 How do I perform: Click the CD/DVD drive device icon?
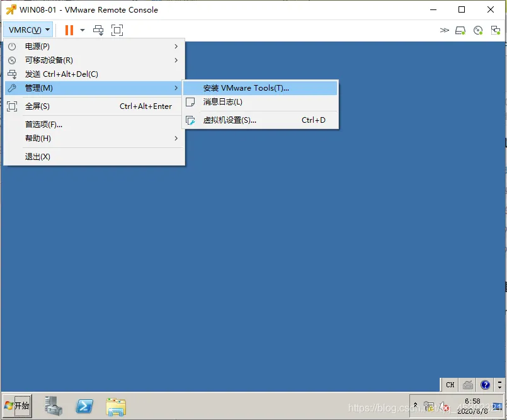pos(478,30)
